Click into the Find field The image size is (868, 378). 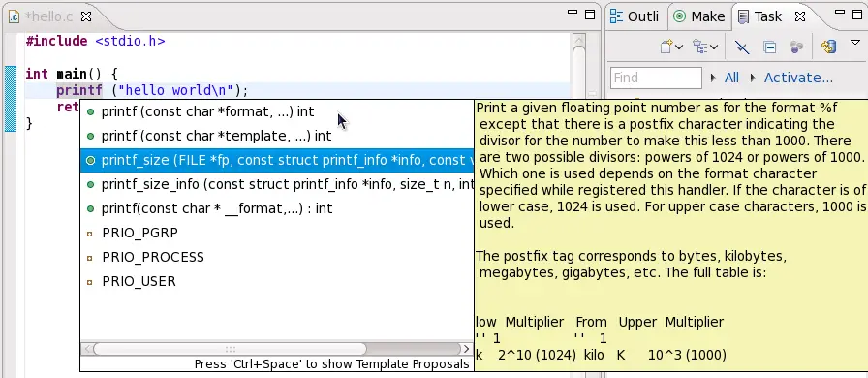[656, 78]
